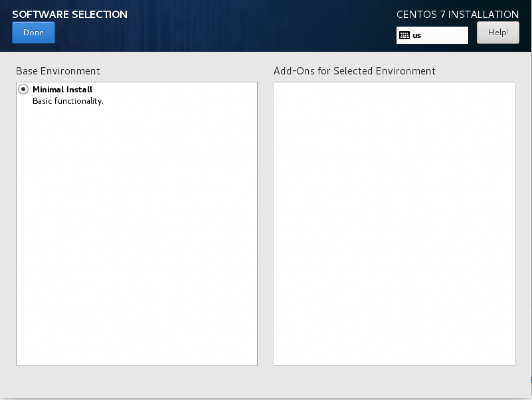Click the blank part of the keyboard layout field

(445, 35)
